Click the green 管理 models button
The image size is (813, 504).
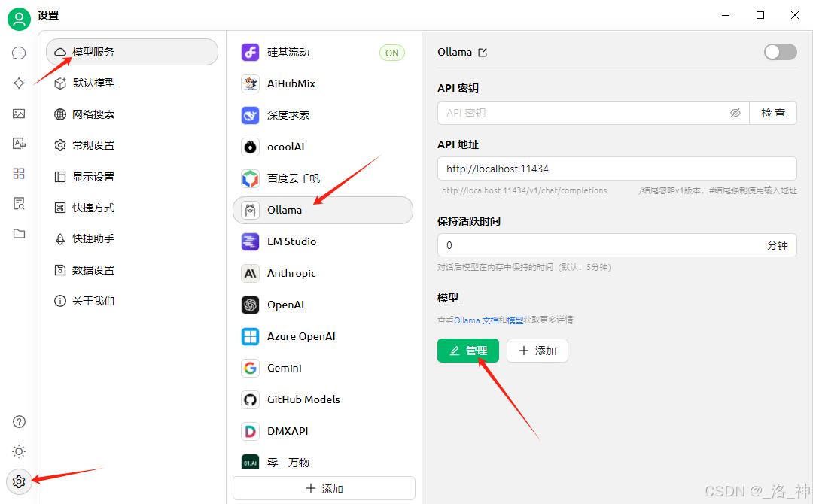[468, 351]
